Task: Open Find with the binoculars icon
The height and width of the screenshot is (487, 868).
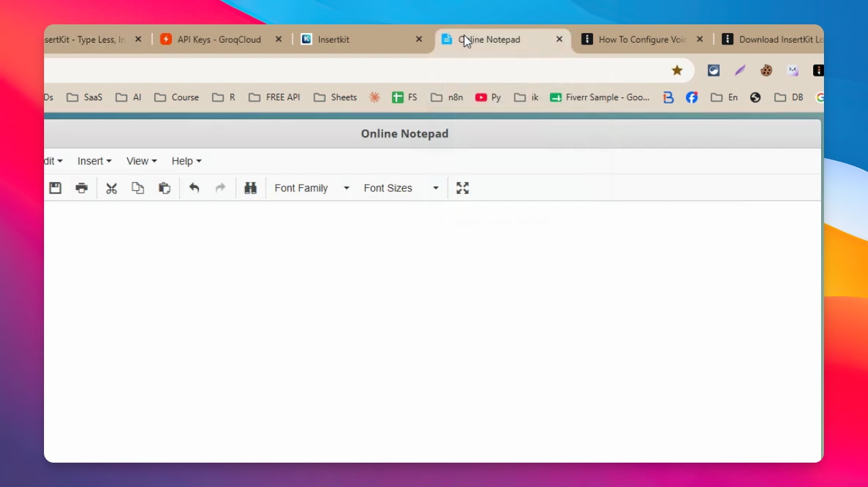Action: coord(251,188)
